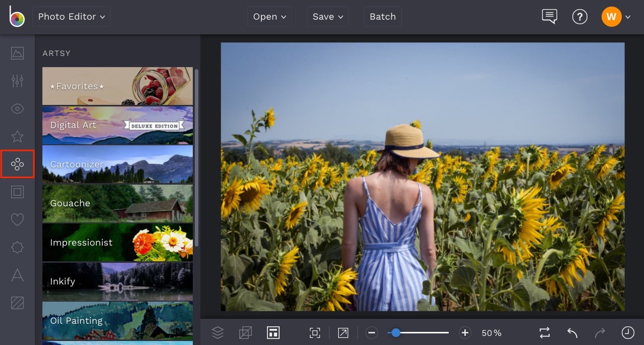Viewport: 644px width, 345px height.
Task: Click the layout templates icon
Action: click(x=273, y=332)
